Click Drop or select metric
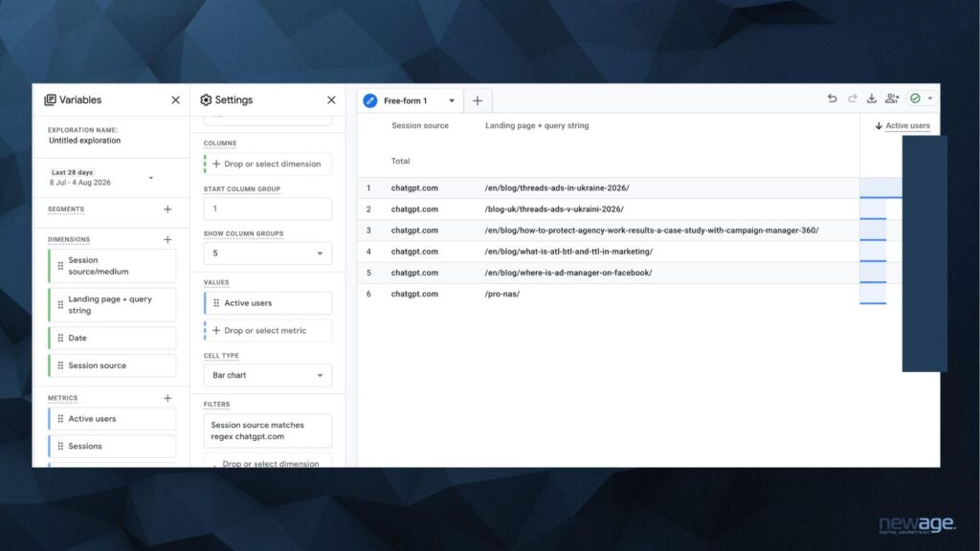This screenshot has width=980, height=551. click(x=268, y=330)
